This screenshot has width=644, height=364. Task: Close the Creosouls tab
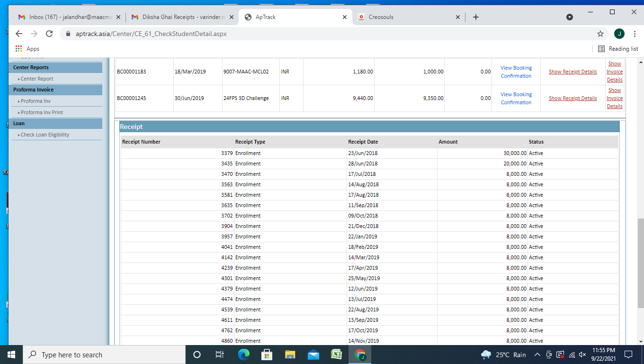click(457, 17)
